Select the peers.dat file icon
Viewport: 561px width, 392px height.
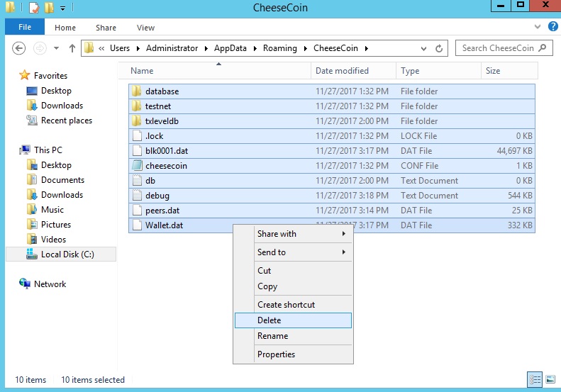[137, 211]
